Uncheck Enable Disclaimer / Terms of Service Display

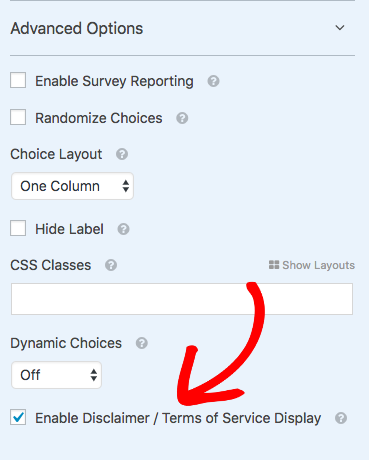(18, 417)
